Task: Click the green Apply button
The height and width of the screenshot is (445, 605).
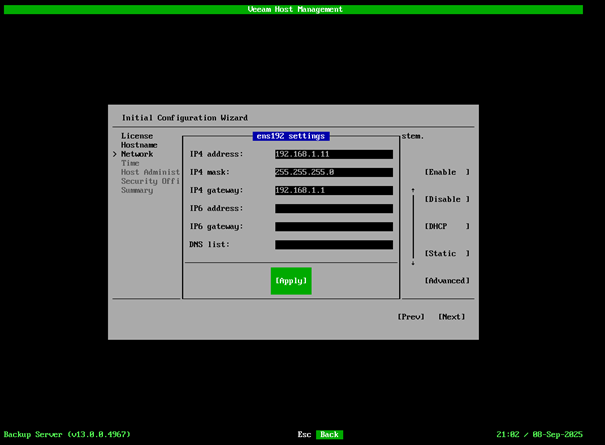Action: (x=291, y=281)
